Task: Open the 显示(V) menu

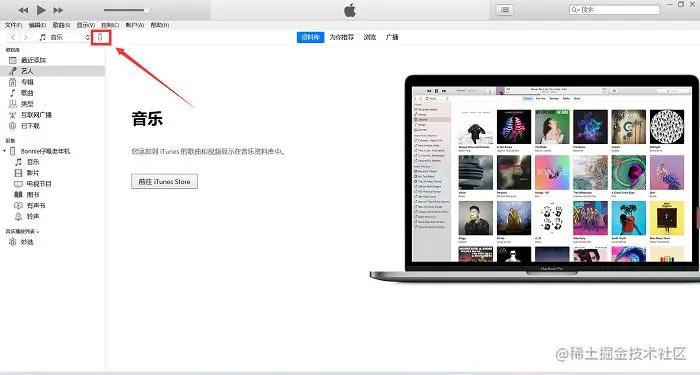Action: coord(85,25)
